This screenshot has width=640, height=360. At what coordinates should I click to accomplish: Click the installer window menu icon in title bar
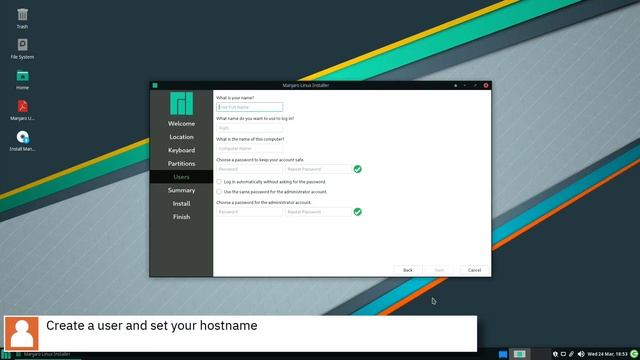(x=155, y=85)
